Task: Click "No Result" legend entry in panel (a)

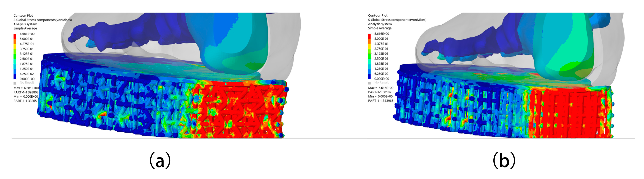Action: (27, 83)
